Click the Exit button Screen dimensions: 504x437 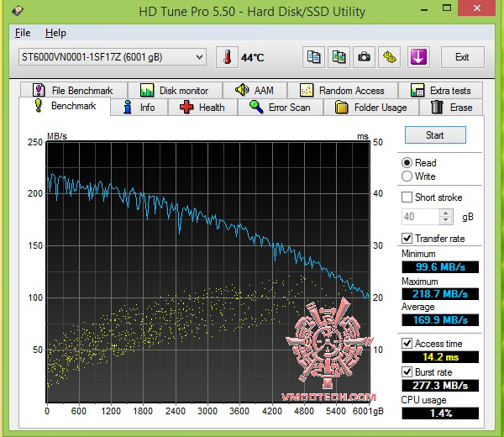(463, 57)
